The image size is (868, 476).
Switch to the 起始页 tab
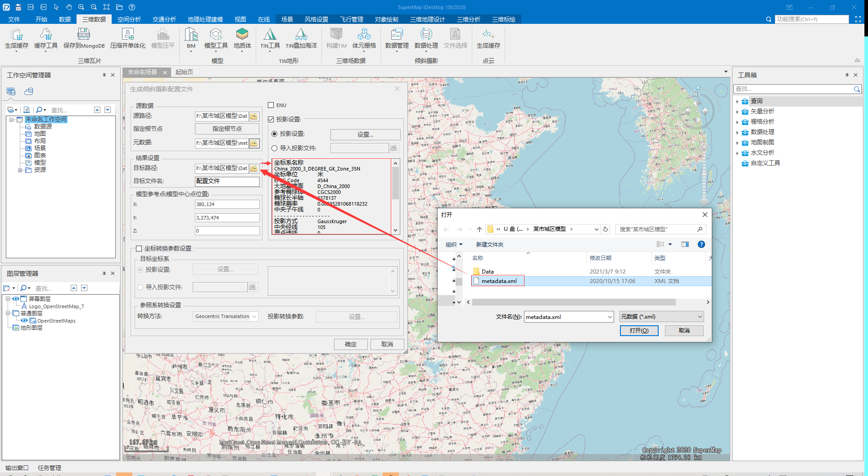point(184,72)
